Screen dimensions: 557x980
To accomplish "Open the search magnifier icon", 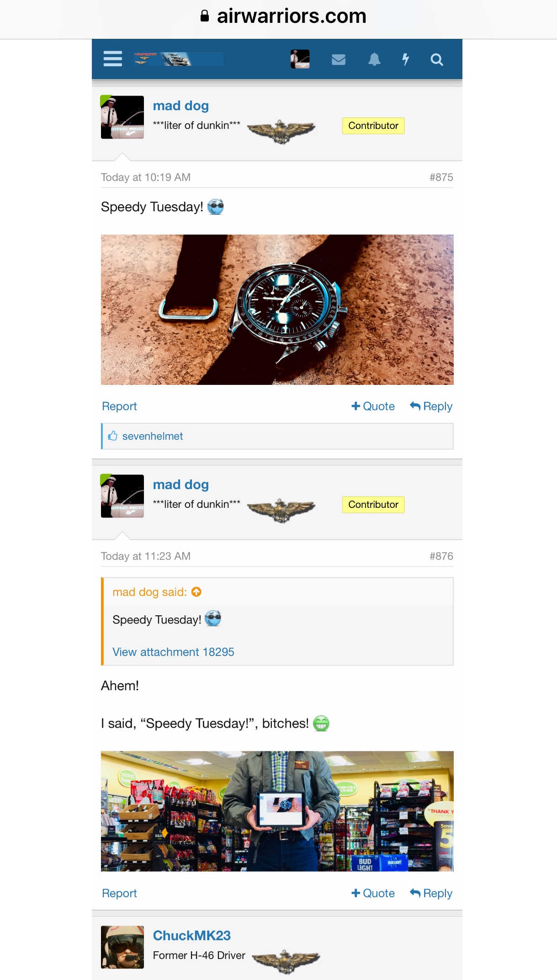I will pyautogui.click(x=437, y=59).
